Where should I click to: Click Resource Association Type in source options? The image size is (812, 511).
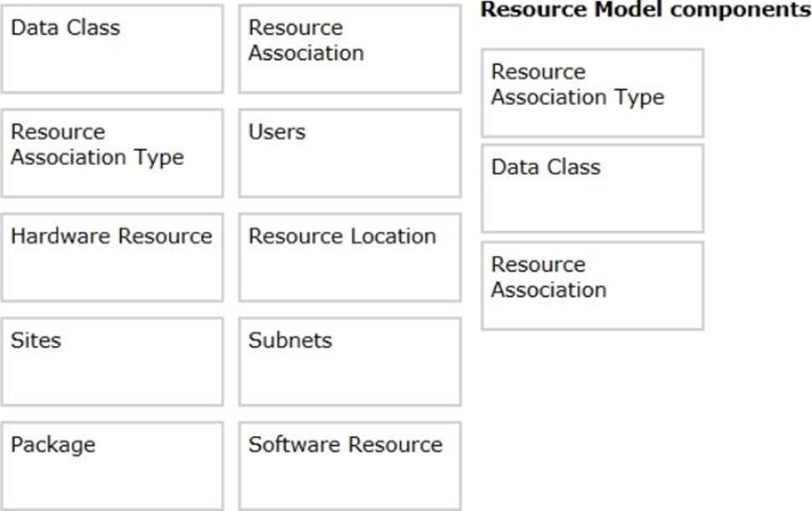(112, 153)
